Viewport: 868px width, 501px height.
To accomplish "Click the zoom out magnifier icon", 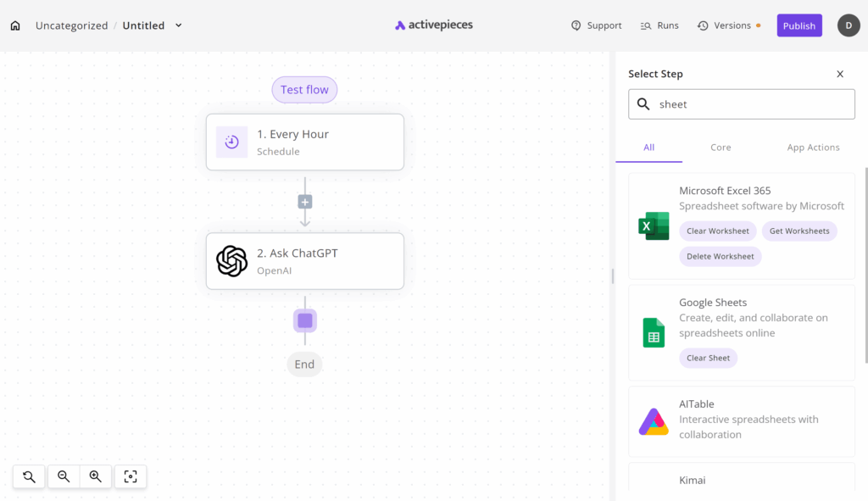I will point(64,476).
